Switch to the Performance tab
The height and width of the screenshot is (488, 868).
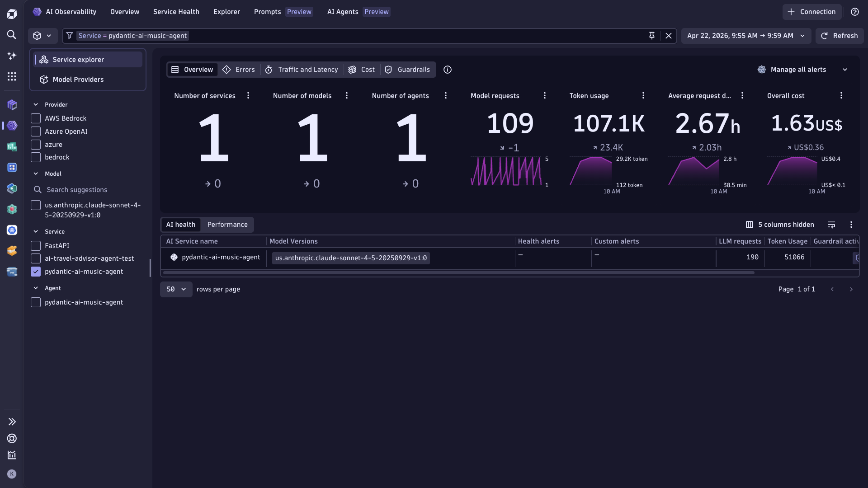227,225
